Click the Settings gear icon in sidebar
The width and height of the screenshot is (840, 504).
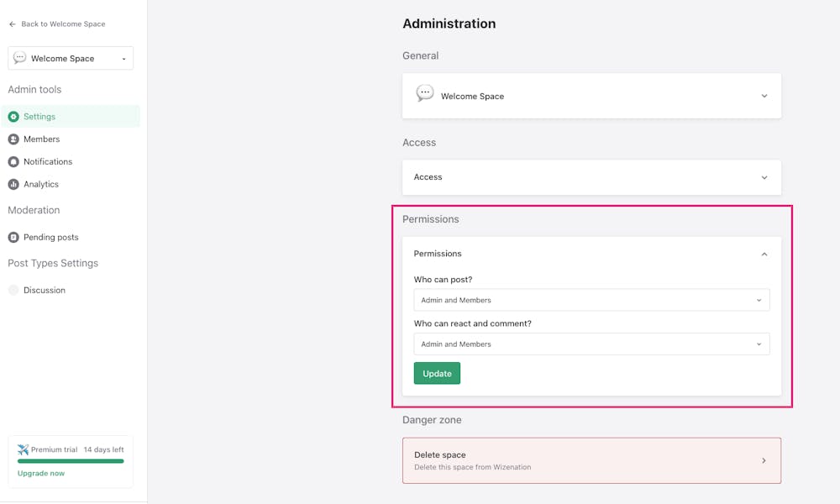[13, 117]
